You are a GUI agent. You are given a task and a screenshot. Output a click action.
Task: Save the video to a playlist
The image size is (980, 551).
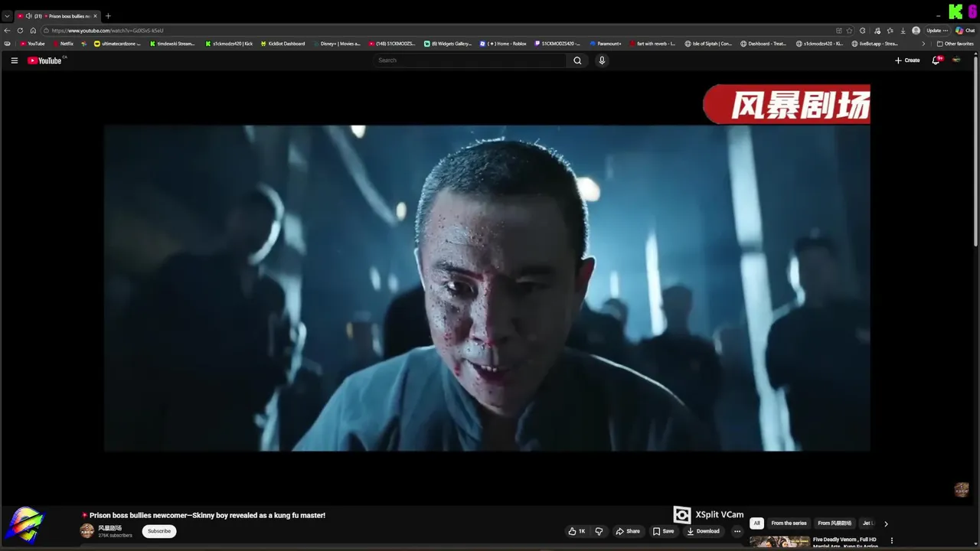click(663, 531)
